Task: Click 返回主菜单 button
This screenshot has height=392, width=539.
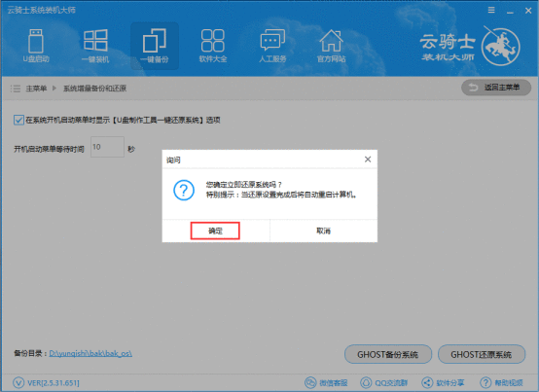Action: point(496,88)
